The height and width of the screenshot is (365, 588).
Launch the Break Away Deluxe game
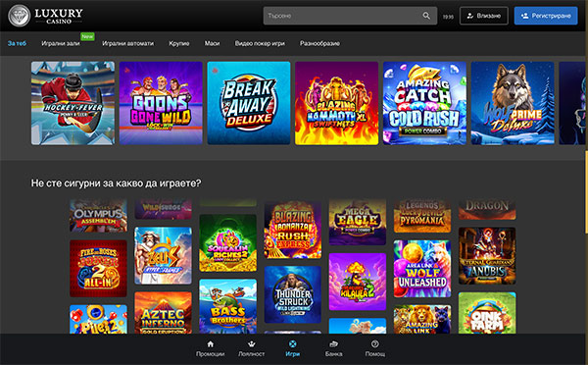pyautogui.click(x=249, y=103)
